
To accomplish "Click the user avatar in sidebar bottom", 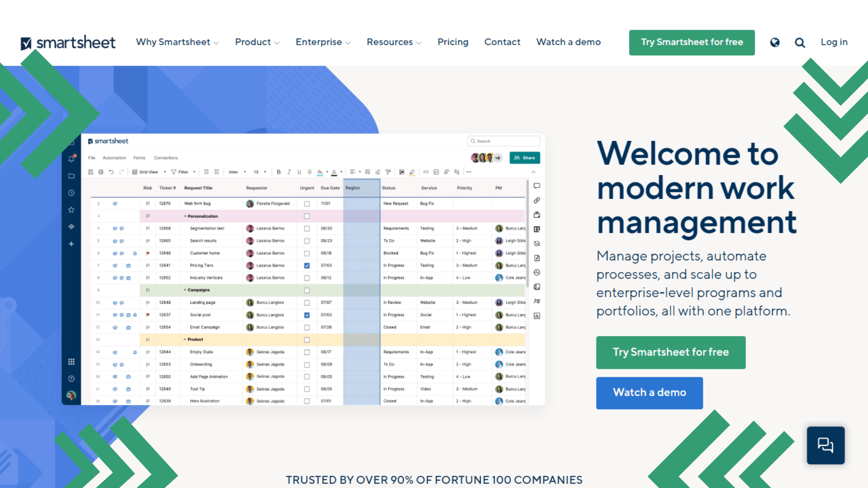I will coord(71,396).
